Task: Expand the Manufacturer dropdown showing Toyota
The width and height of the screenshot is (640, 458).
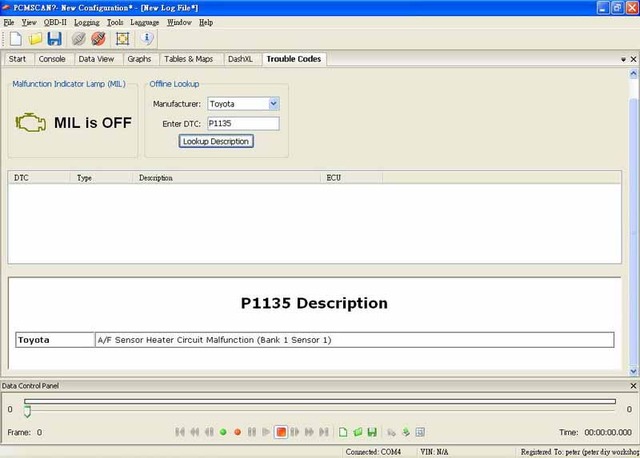Action: click(x=274, y=104)
